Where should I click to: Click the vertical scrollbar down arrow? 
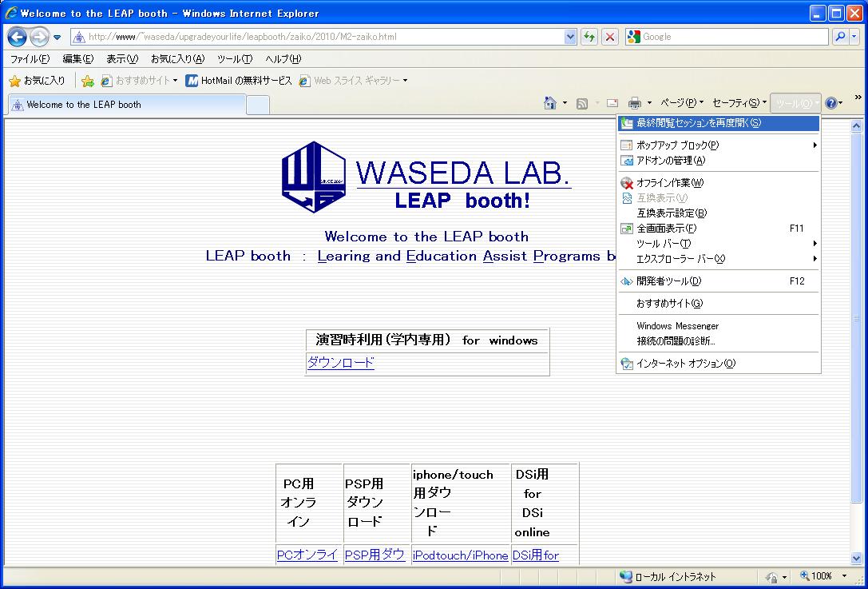click(856, 558)
